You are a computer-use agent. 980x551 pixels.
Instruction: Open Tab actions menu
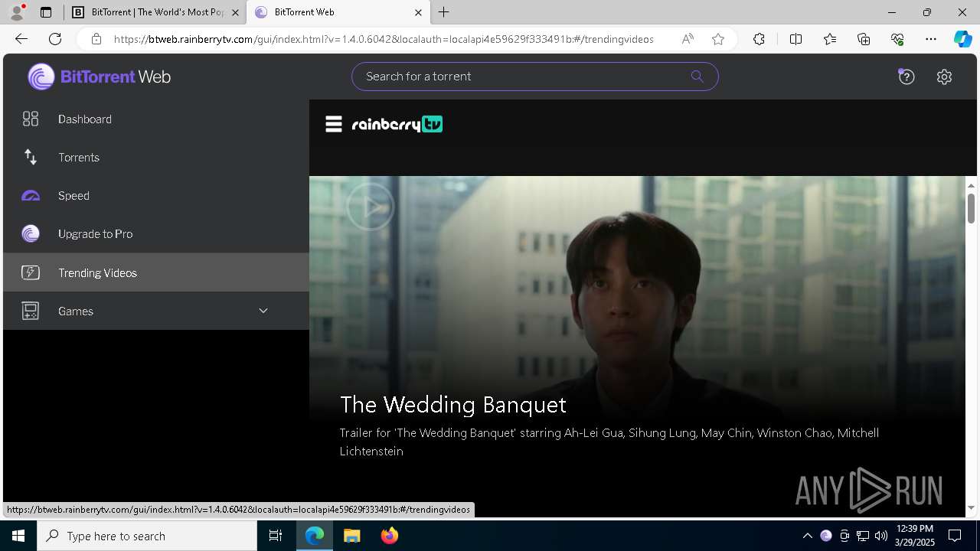coord(46,12)
